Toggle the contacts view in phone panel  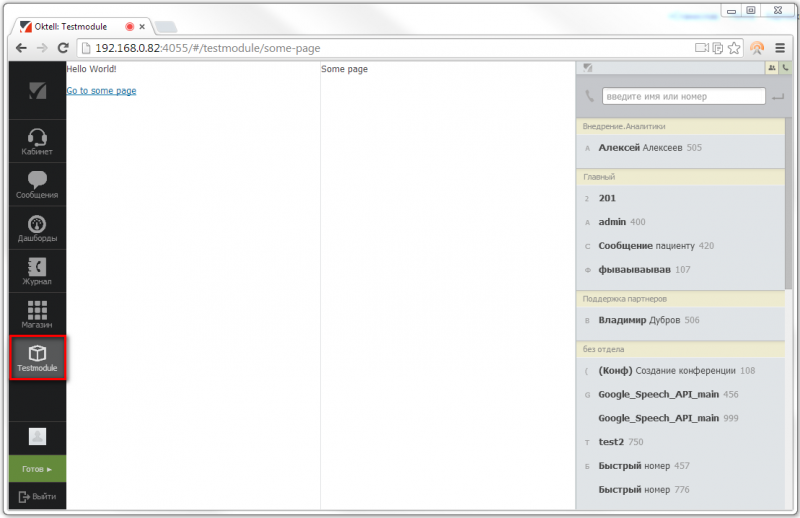[x=772, y=68]
